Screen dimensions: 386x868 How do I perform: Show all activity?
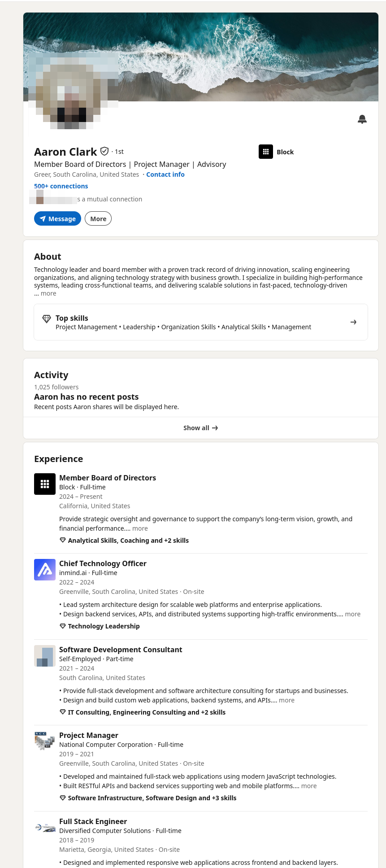point(201,428)
